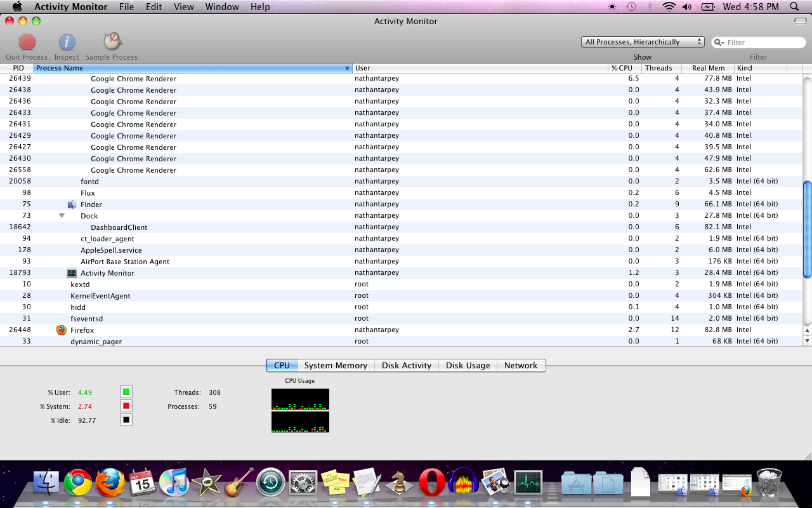
Task: Open the Trash in the Dock
Action: point(769,483)
